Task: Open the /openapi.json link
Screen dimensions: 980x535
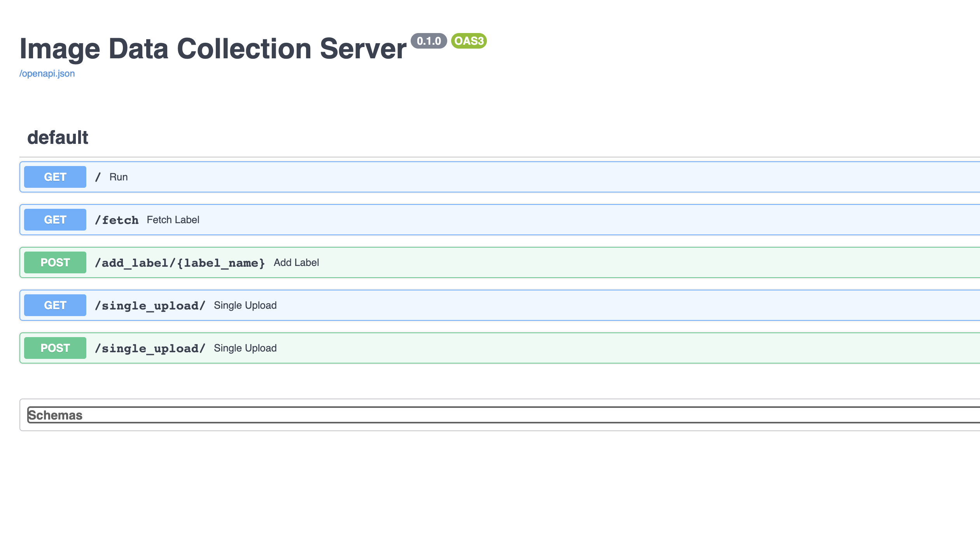Action: click(x=47, y=73)
